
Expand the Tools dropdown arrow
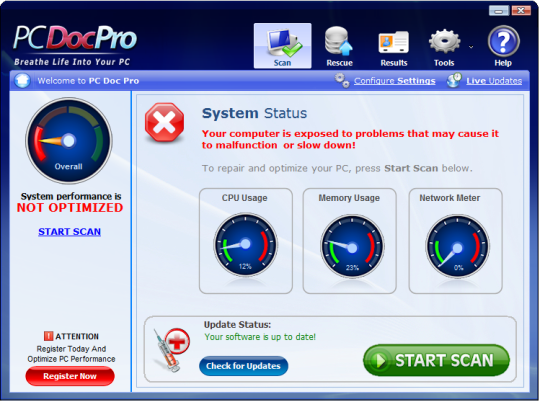[x=471, y=47]
